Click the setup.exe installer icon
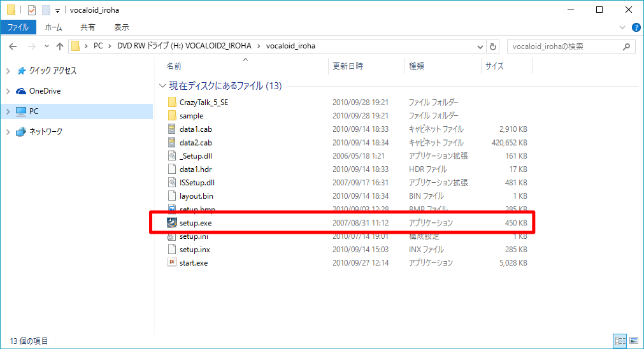The image size is (644, 349). (172, 223)
